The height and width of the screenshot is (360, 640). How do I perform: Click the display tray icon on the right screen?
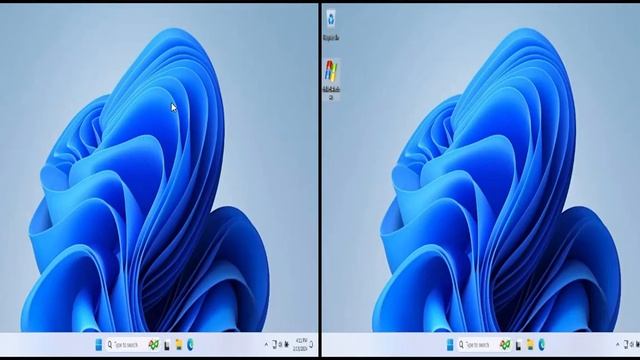point(626,344)
